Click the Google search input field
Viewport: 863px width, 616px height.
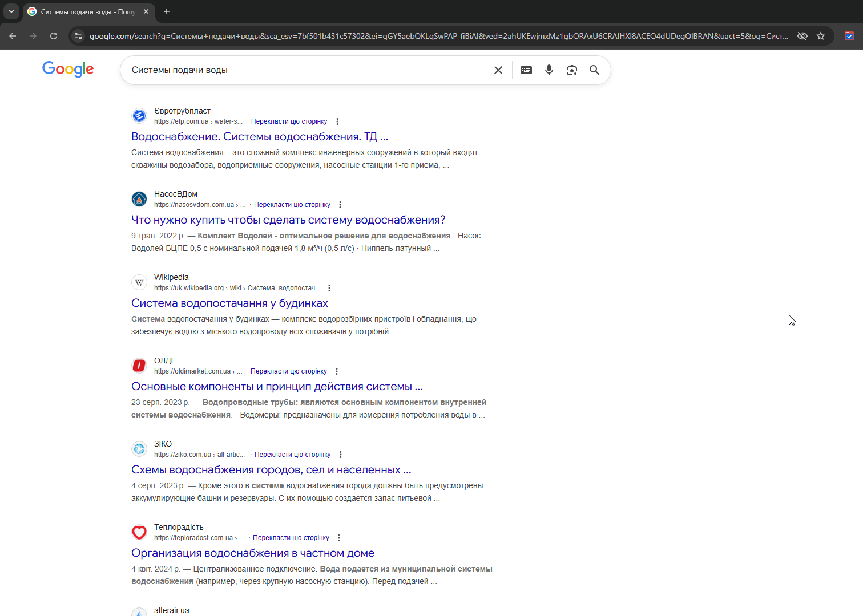tap(308, 70)
